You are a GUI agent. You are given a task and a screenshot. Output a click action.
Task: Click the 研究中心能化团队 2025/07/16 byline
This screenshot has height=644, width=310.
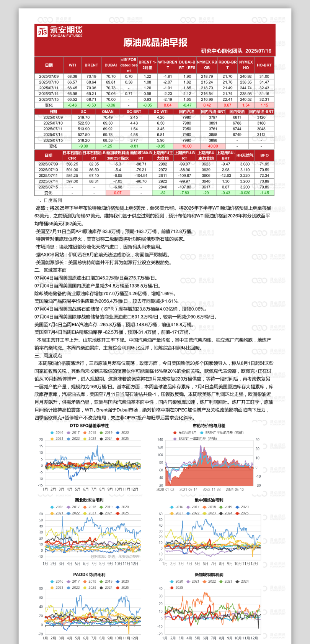(x=236, y=51)
